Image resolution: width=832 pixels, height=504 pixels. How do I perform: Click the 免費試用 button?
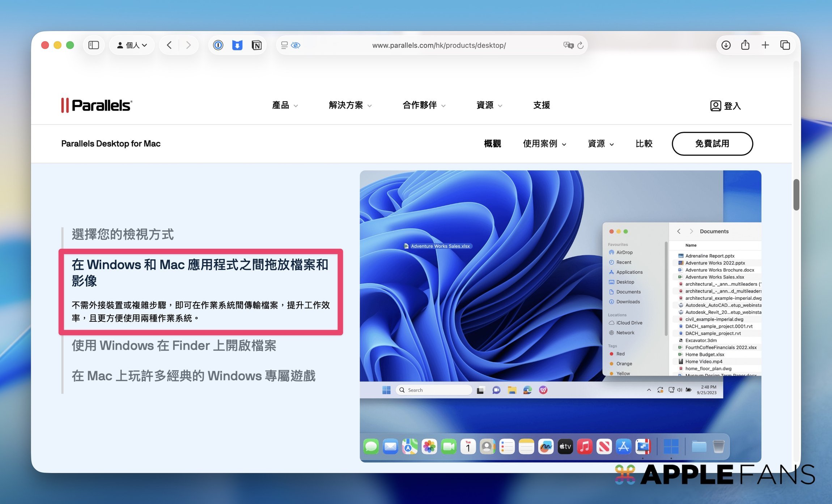[x=712, y=144]
